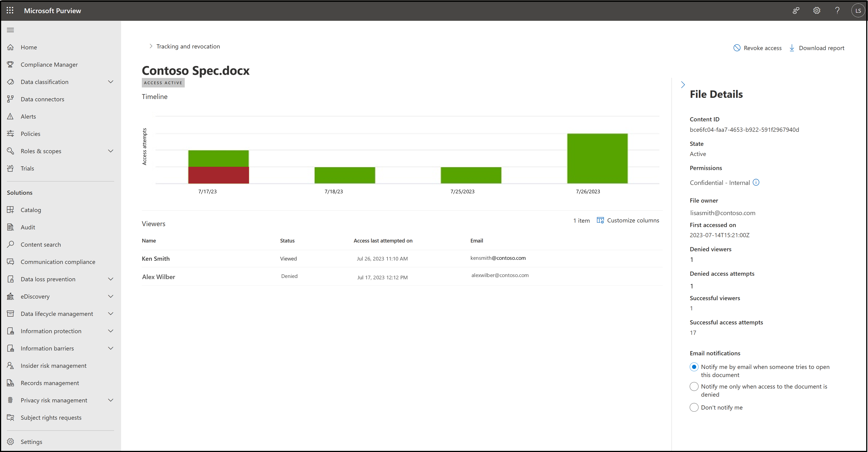Click the Customize columns icon
Image resolution: width=868 pixels, height=452 pixels.
coord(601,220)
